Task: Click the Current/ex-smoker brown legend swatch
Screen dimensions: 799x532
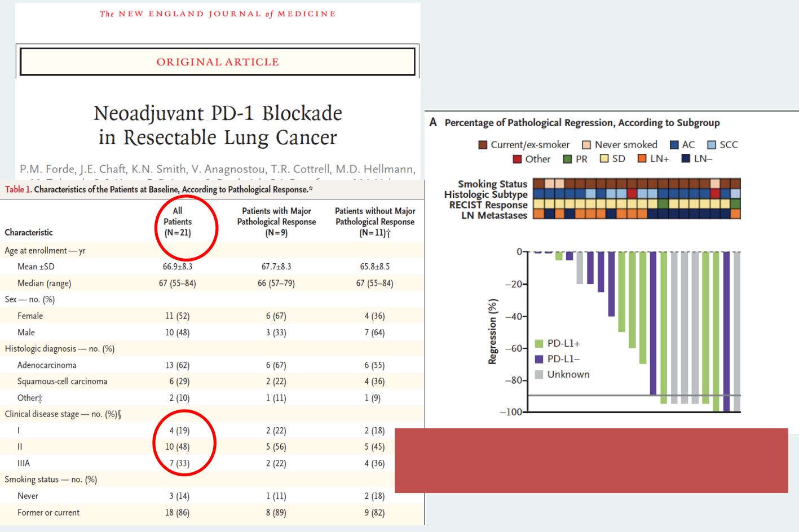Action: tap(483, 145)
